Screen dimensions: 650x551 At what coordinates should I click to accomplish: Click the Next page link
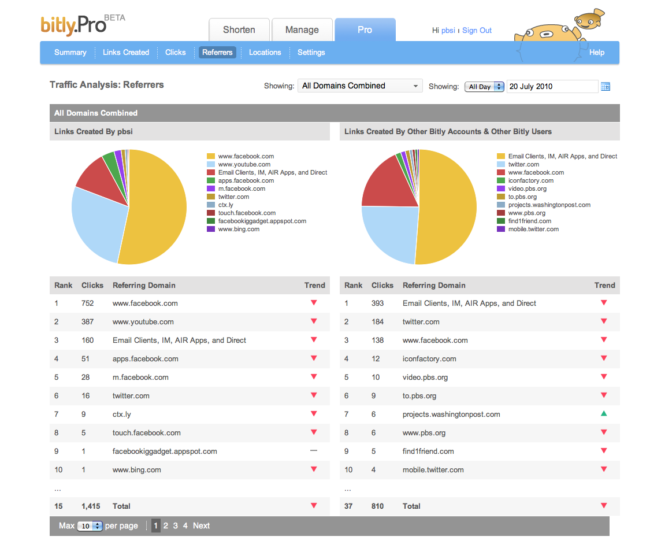click(201, 526)
